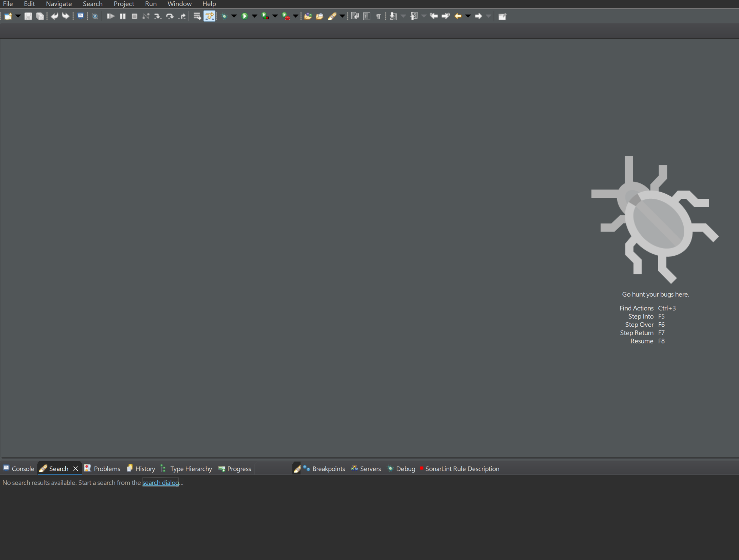Click the Terminate stop icon

pyautogui.click(x=134, y=16)
